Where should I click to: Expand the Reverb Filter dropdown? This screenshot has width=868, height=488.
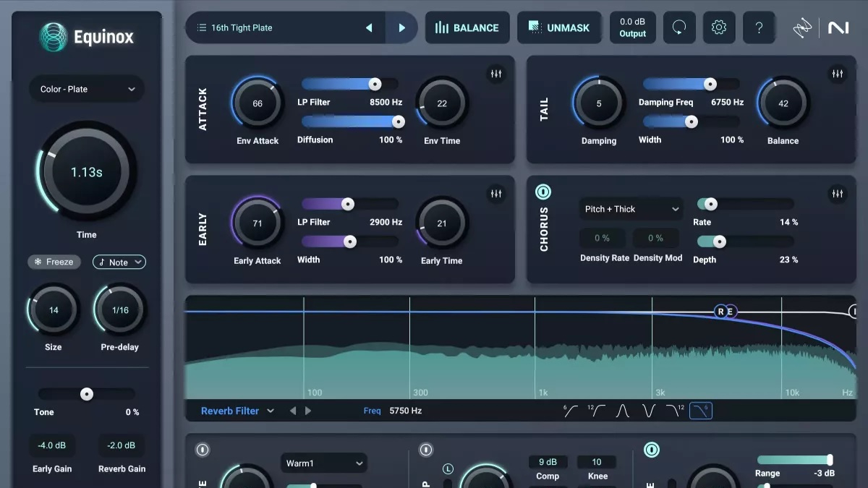point(238,411)
